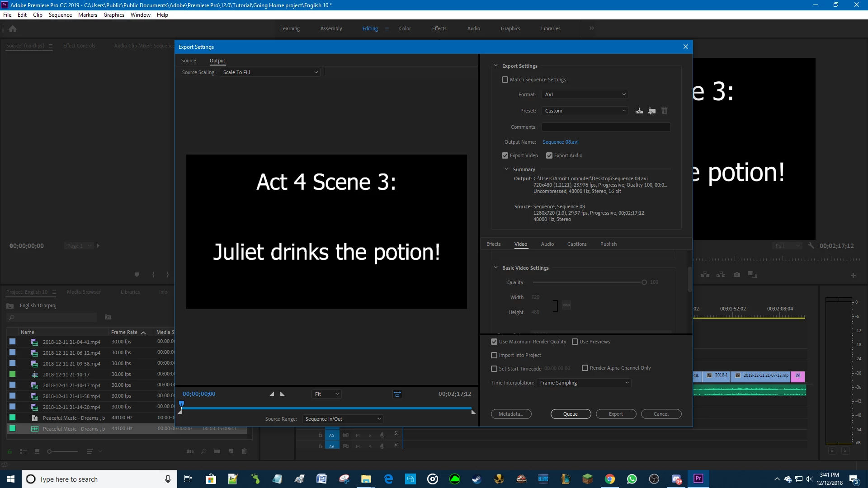Click the Queue button

coord(571,414)
